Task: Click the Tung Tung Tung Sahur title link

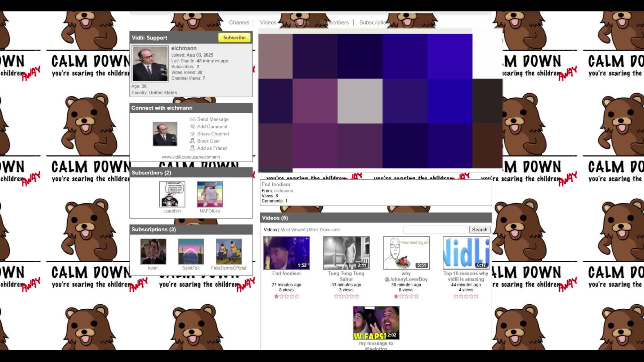Action: [x=346, y=276]
